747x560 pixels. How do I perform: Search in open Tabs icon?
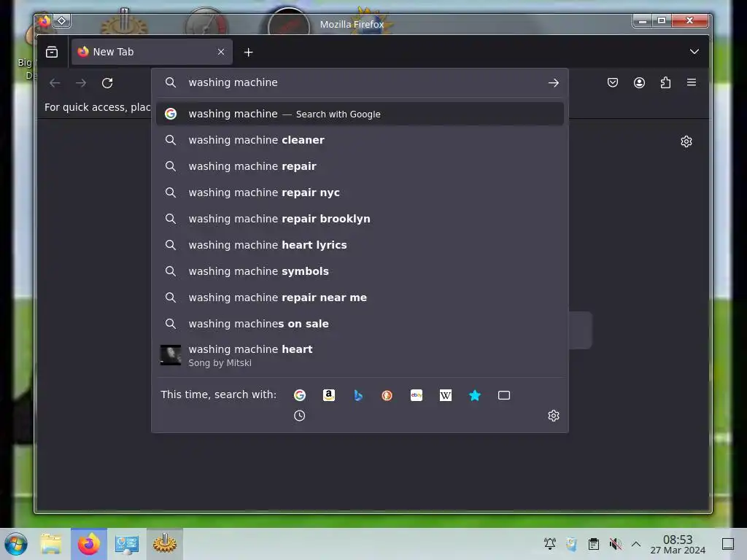(504, 394)
